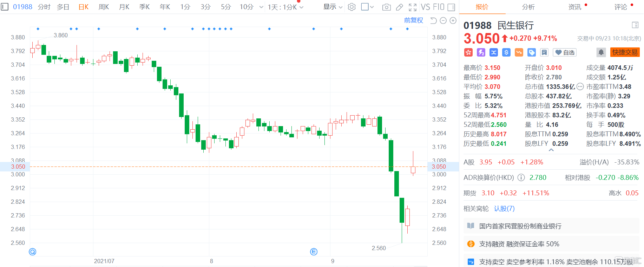644x267 pixels.
Task: Click the 快捷交易 quick trade button
Action: pyautogui.click(x=625, y=52)
